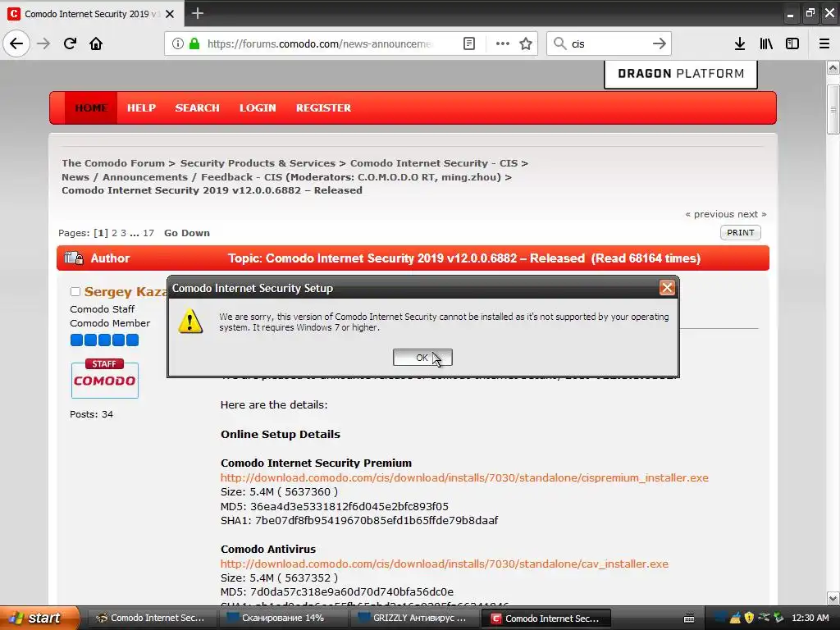Screen dimensions: 840x630
Task: Open the SEARCH forum menu
Action: point(197,107)
